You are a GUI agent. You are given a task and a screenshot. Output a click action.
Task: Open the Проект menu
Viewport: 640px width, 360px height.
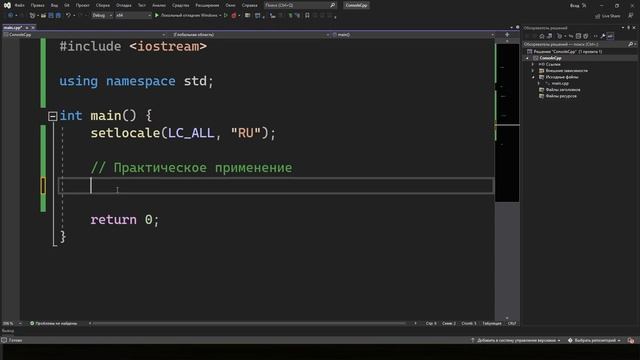click(x=82, y=5)
